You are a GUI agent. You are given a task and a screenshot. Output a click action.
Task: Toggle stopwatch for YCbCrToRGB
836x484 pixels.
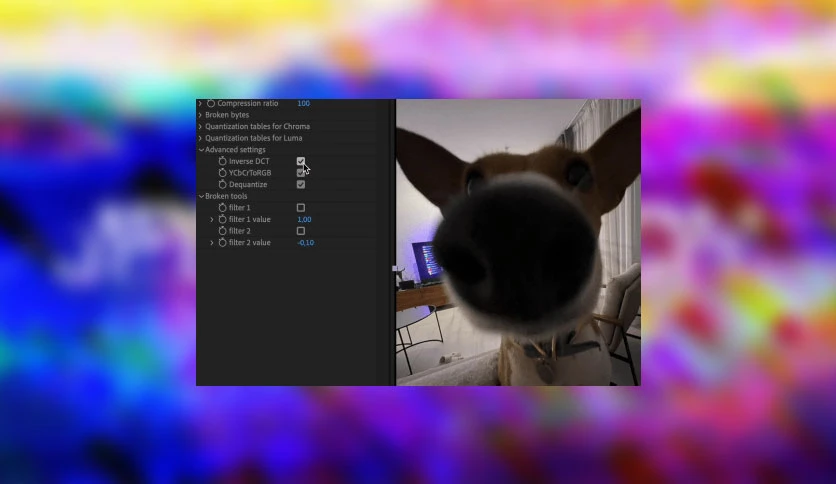tap(223, 173)
